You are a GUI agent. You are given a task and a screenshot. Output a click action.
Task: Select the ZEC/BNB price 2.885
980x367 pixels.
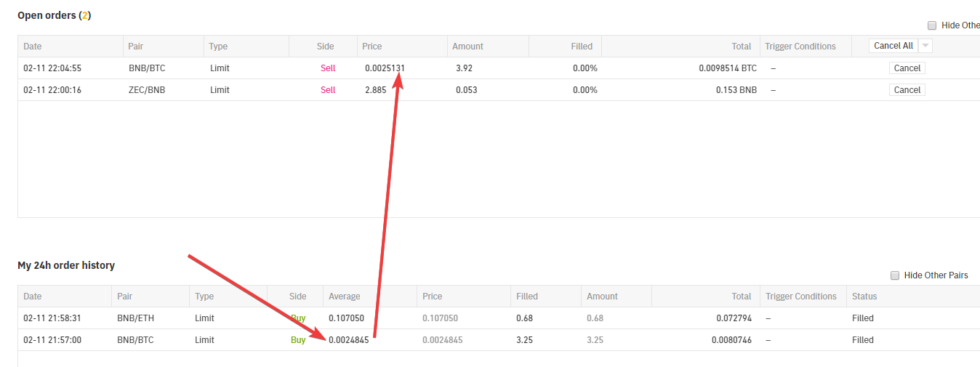click(x=377, y=90)
